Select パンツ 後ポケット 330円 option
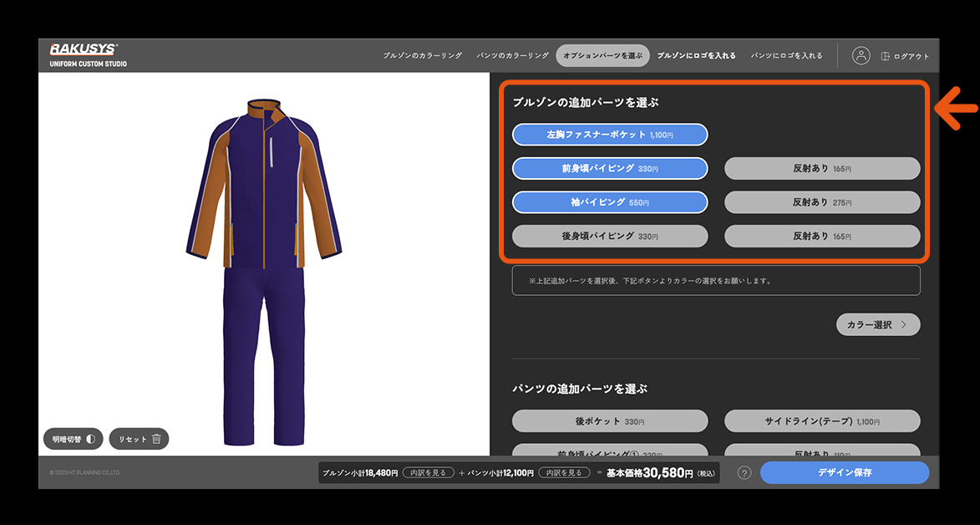This screenshot has height=525, width=980. point(610,421)
